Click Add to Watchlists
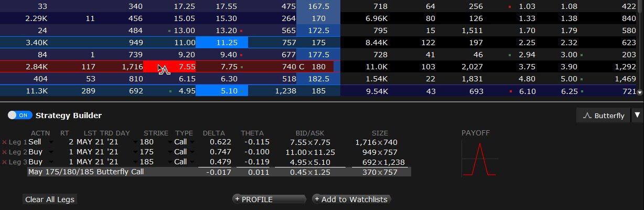The height and width of the screenshot is (210, 644). coord(351,199)
